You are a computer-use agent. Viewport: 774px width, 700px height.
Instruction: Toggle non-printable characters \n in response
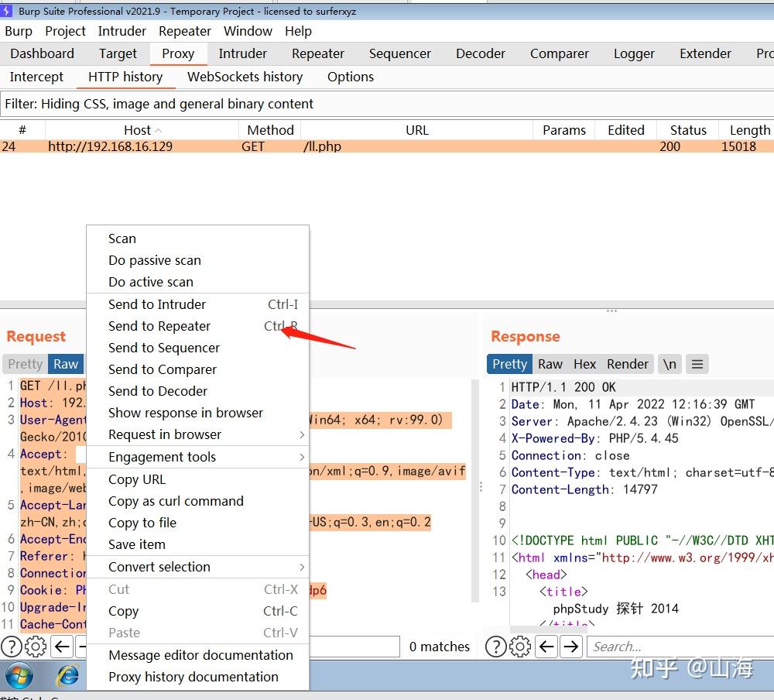point(670,364)
